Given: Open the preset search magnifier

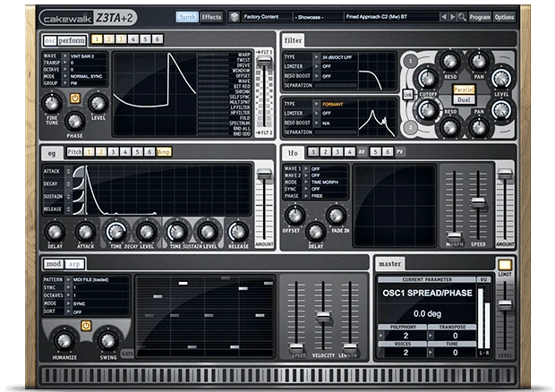Looking at the screenshot, I should (x=462, y=17).
